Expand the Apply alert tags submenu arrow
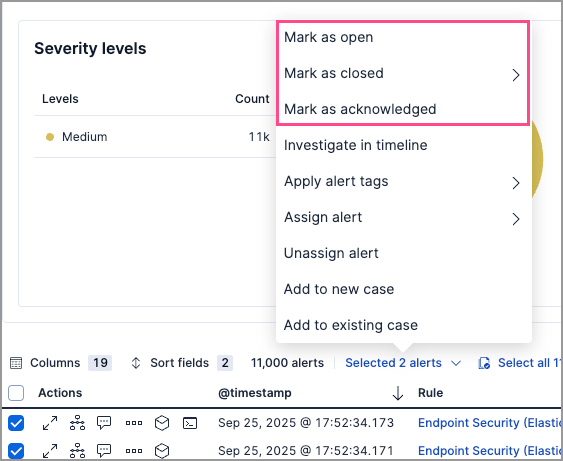The width and height of the screenshot is (563, 461). pos(516,183)
